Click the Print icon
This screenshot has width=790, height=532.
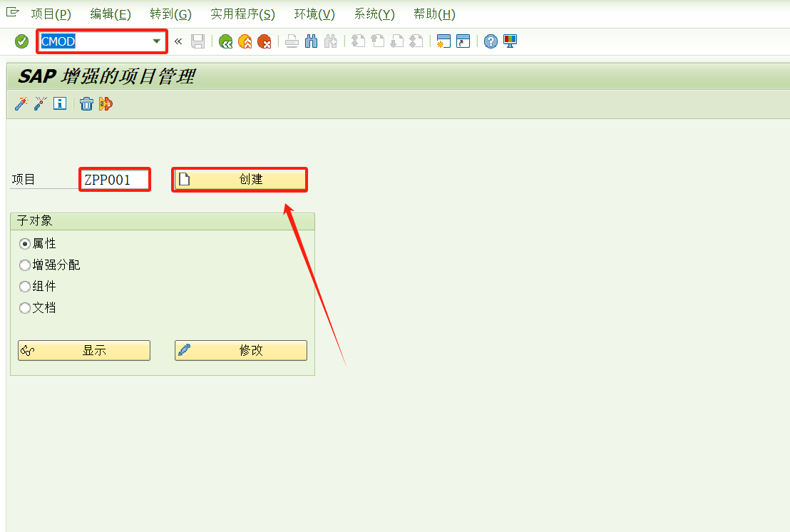292,41
